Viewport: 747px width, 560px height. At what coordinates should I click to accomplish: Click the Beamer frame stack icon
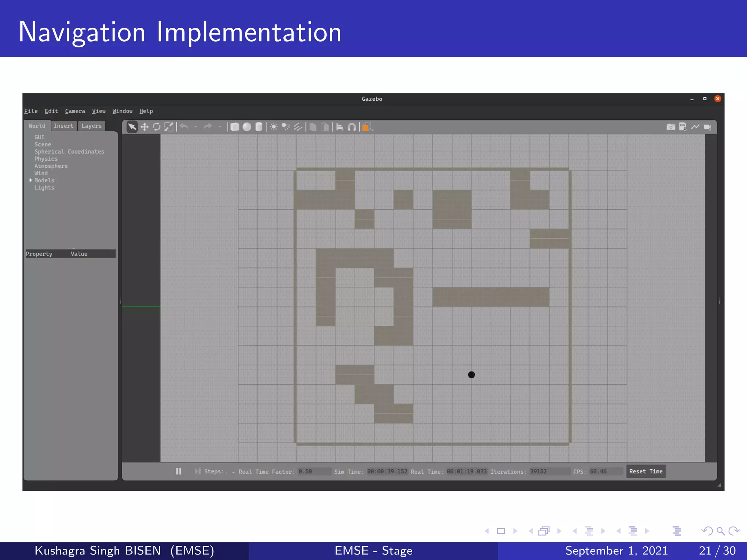(544, 531)
